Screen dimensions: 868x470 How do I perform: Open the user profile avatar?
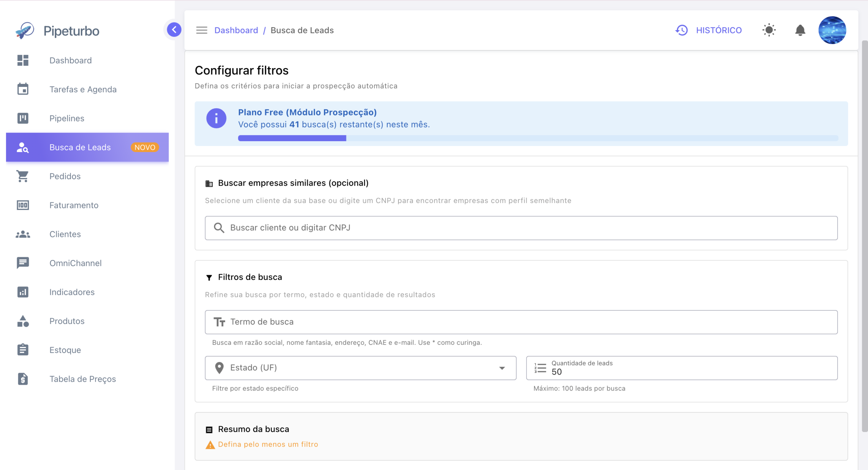pos(832,30)
